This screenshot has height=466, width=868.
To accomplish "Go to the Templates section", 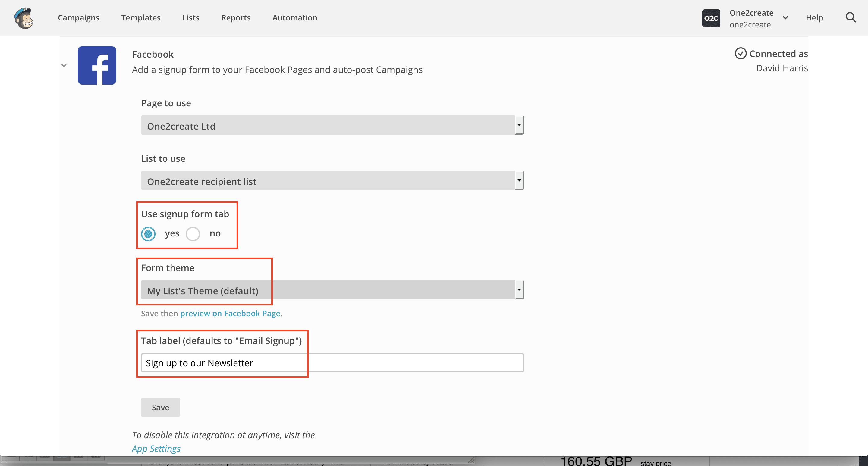I will coord(141,17).
